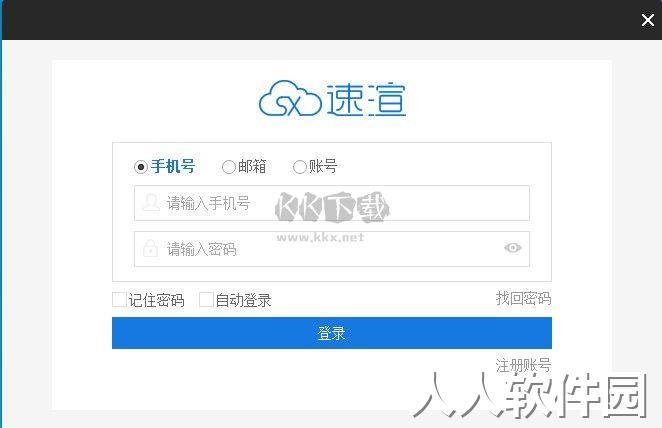
Task: Click the 速渲 cloud logo
Action: pyautogui.click(x=332, y=98)
